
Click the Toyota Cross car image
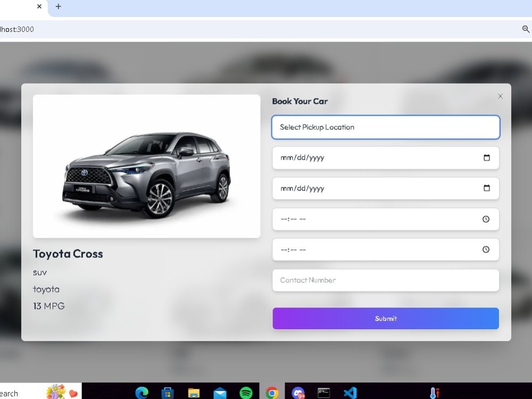147,166
